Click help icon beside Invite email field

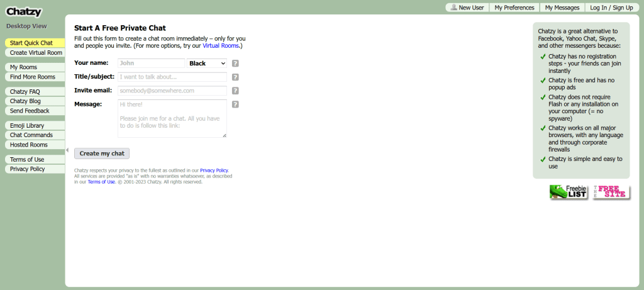(235, 91)
